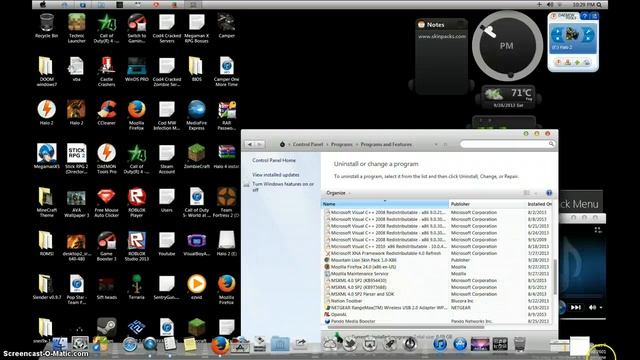Screen dimensions: 640x360
Task: Click Programs and Features breadcrumb
Action: (x=386, y=144)
